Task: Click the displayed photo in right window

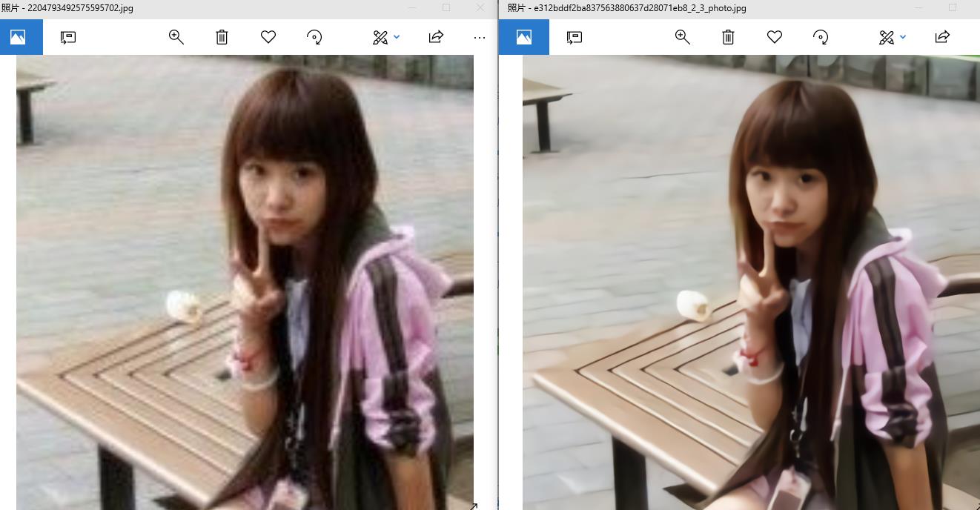Action: [751, 282]
